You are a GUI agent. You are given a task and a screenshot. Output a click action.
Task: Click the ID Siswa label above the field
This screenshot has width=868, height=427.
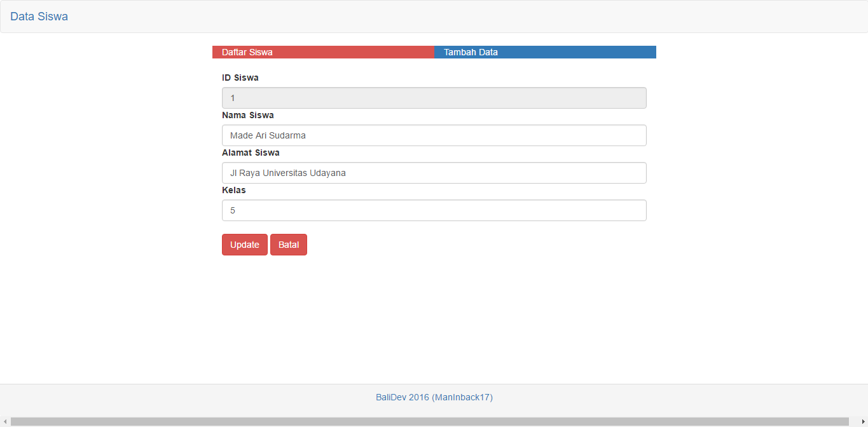[x=240, y=78]
